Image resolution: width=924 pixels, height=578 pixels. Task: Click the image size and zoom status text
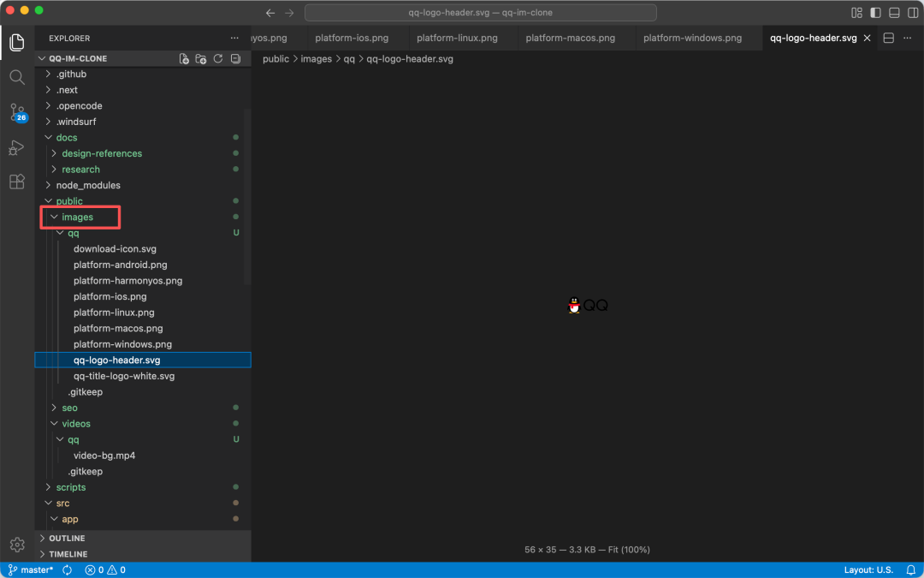587,550
